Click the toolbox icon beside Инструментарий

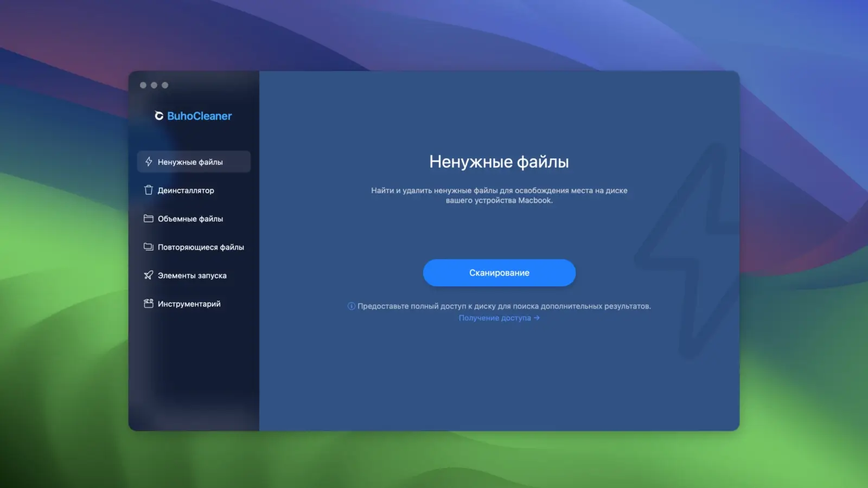pyautogui.click(x=149, y=304)
